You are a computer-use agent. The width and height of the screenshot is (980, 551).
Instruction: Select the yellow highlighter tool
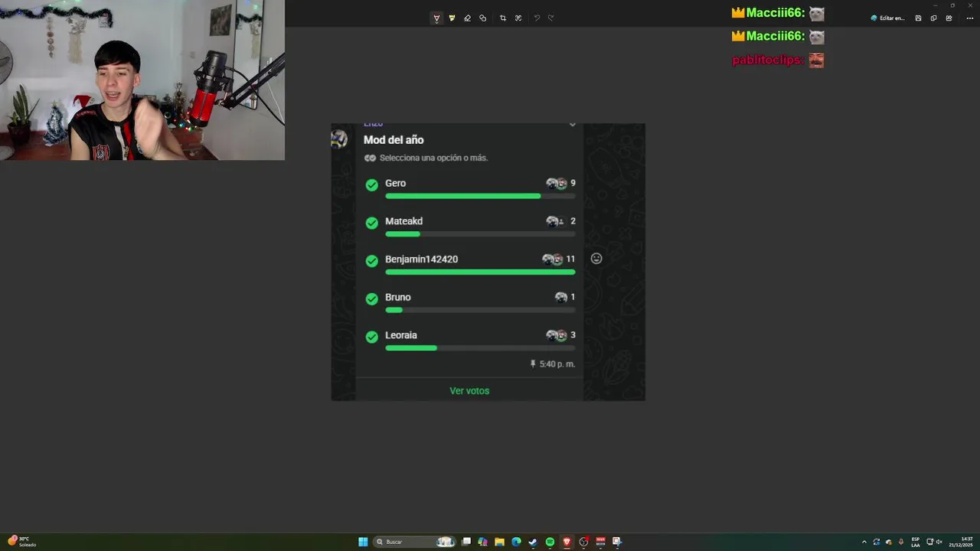[452, 18]
